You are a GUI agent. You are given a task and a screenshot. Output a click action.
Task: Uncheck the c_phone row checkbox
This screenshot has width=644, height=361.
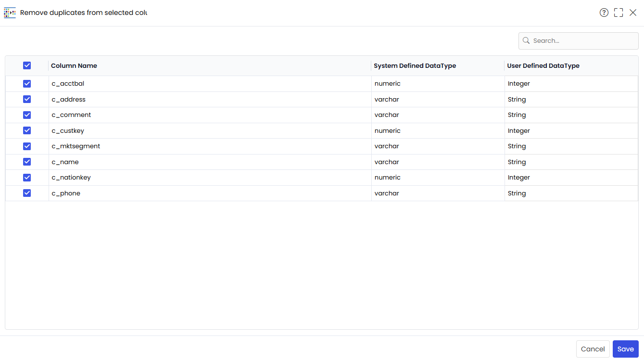tap(27, 193)
